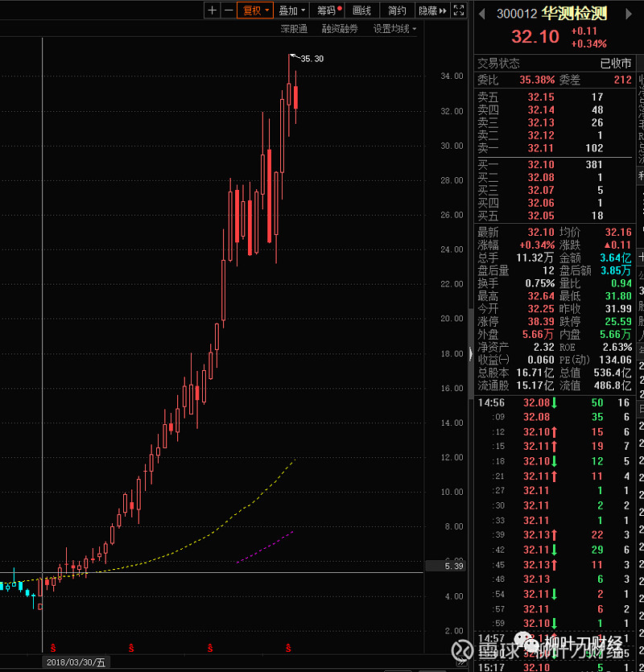Go to previous stock arrow
This screenshot has height=672, width=644.
coord(482,14)
